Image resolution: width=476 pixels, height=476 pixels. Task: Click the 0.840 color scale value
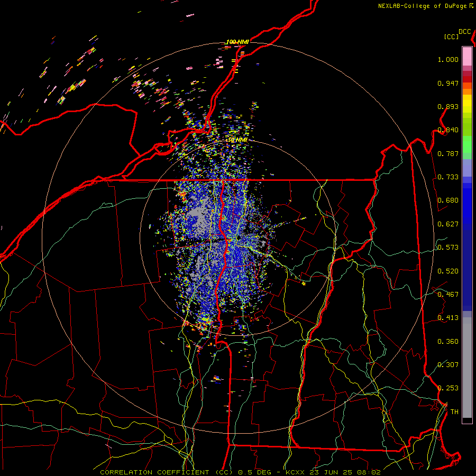pyautogui.click(x=448, y=130)
